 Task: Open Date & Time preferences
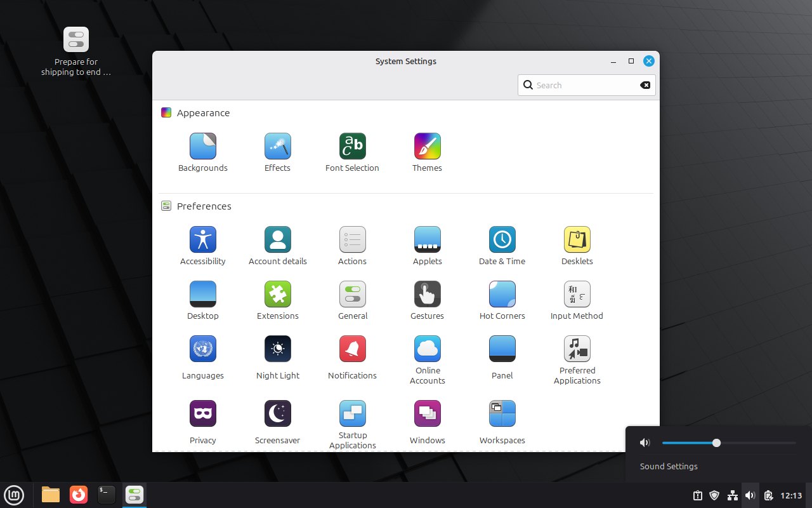(x=502, y=246)
